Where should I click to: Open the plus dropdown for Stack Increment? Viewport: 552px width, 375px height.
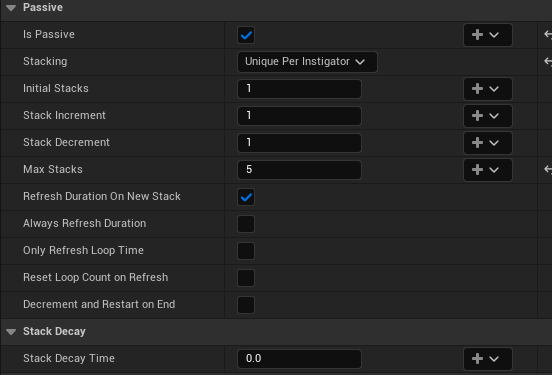point(488,115)
